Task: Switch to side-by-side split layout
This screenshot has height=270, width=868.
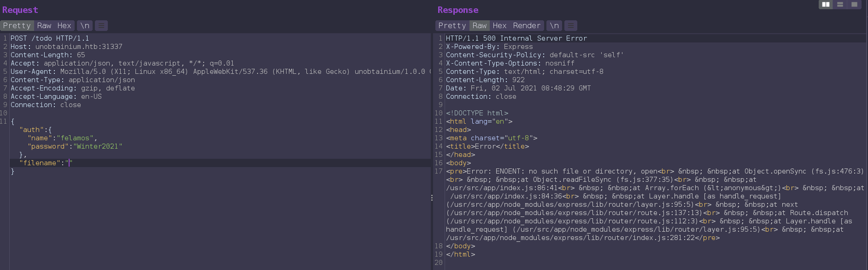Action: [x=826, y=5]
